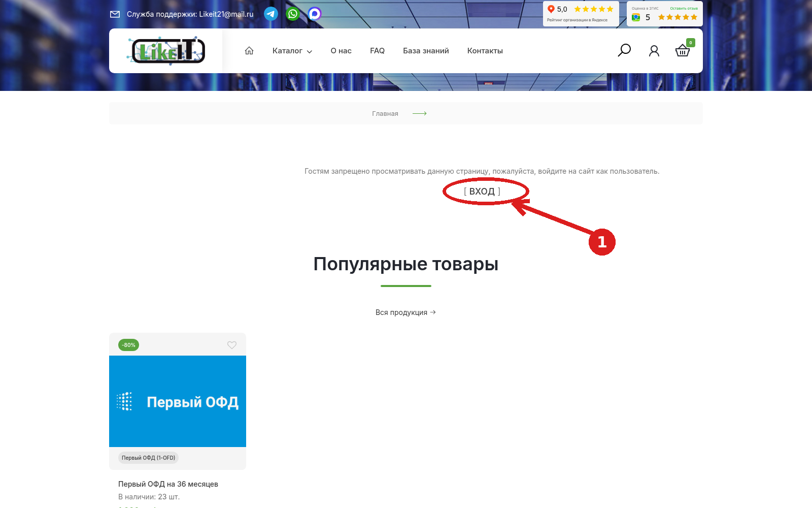Screen dimensions: 812x508
Task: Click the Главная breadcrumb link
Action: [x=385, y=114]
